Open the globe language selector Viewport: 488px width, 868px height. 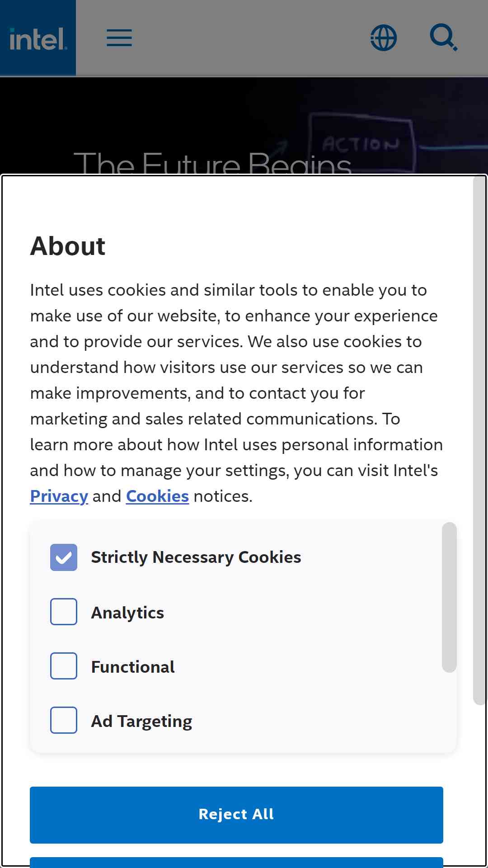pos(384,38)
